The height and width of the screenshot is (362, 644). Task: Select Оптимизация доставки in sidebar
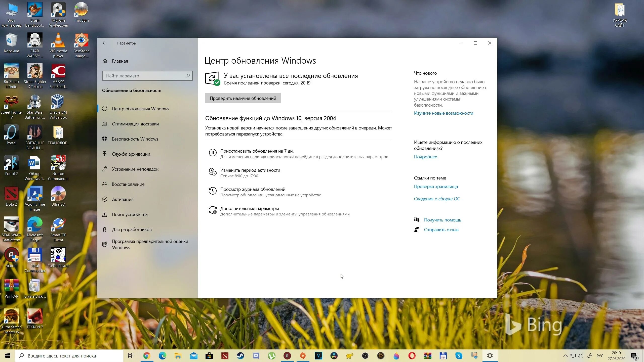click(135, 124)
